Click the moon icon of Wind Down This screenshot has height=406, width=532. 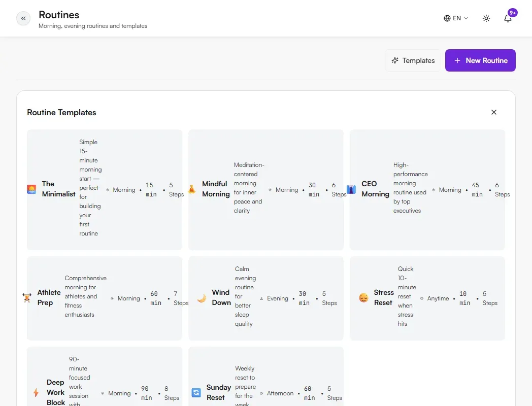click(x=202, y=298)
